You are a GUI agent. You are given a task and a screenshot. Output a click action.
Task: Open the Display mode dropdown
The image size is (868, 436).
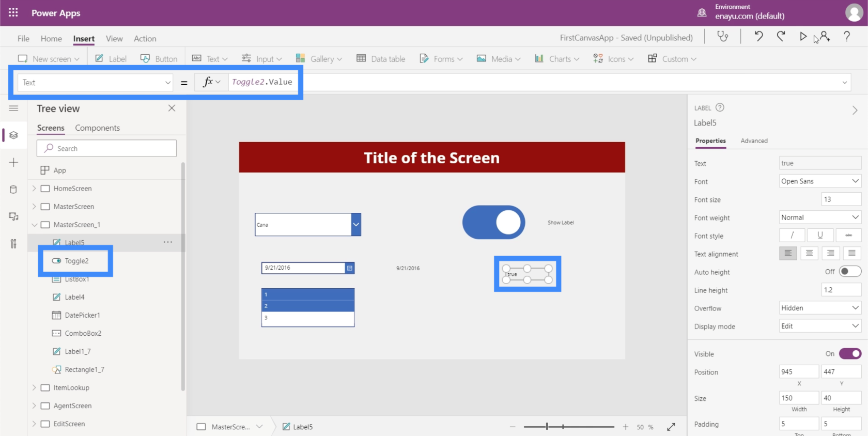[820, 326]
